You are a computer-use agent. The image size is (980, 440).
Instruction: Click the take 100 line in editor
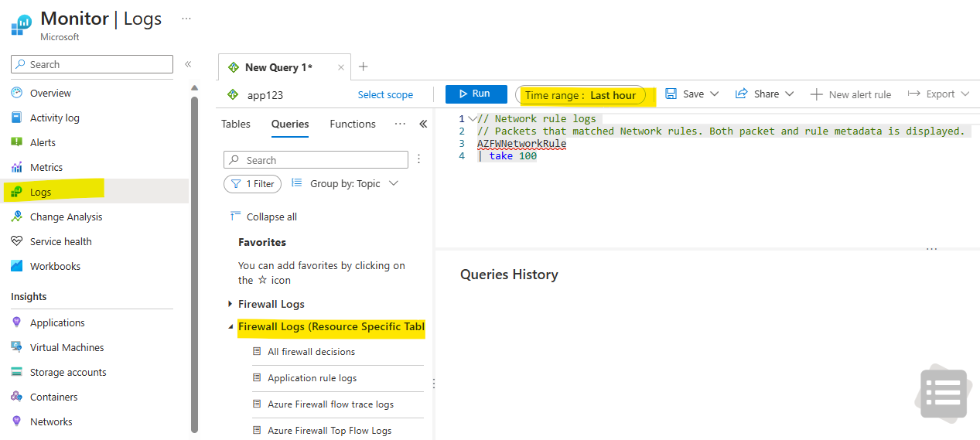(507, 156)
